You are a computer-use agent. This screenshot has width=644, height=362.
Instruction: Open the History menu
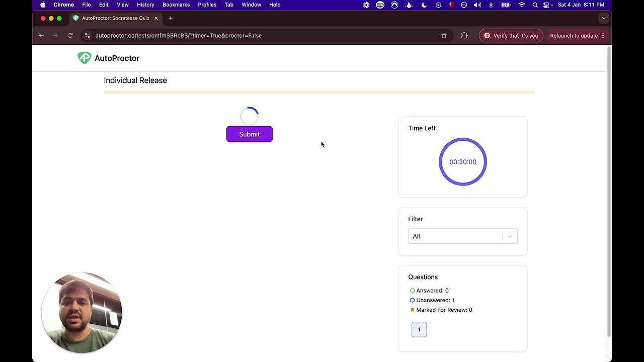(x=145, y=5)
